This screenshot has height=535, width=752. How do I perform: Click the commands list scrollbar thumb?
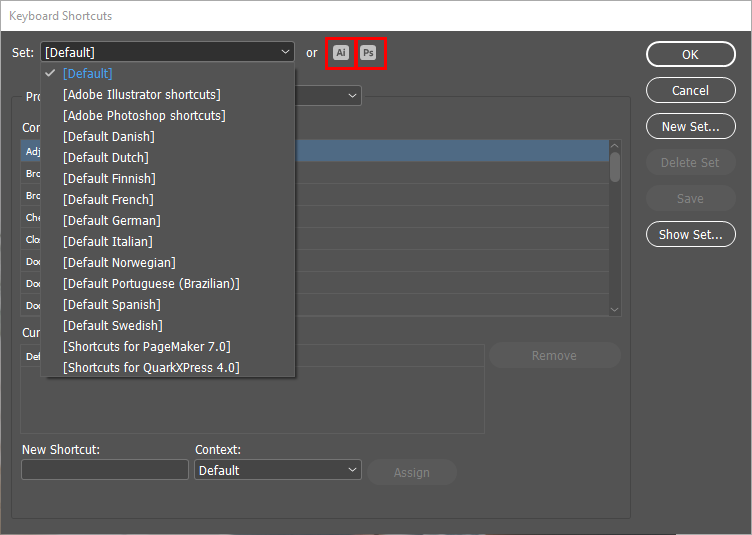click(615, 167)
